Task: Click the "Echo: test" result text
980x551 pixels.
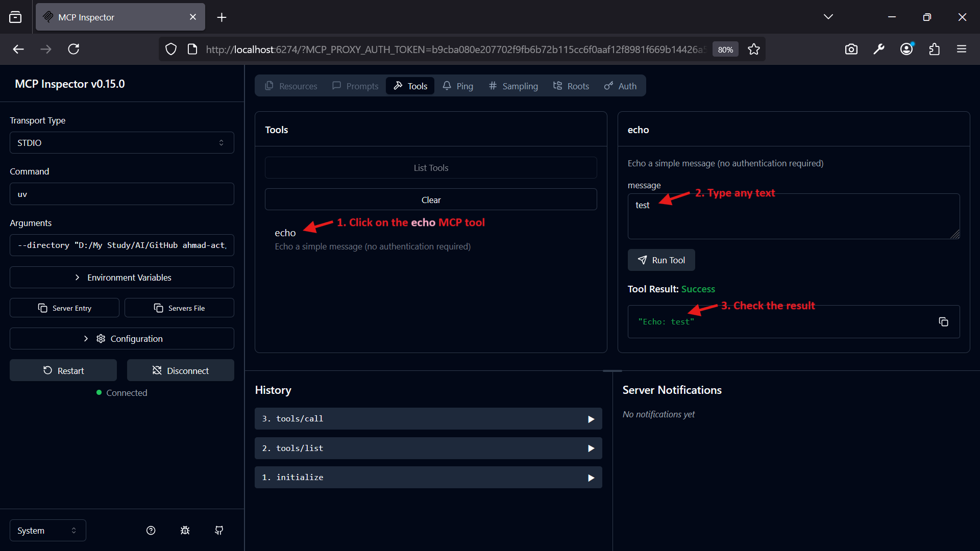Action: [666, 322]
